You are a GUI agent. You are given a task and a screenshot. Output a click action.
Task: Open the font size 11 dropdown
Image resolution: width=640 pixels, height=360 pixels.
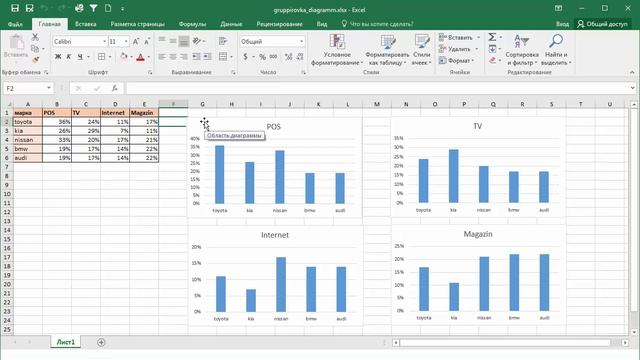(126, 41)
